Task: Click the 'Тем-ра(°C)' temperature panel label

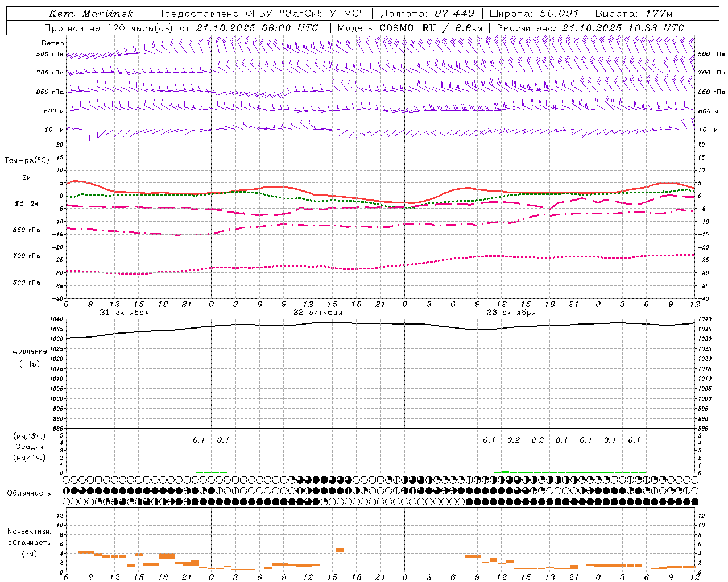Action: [27, 161]
